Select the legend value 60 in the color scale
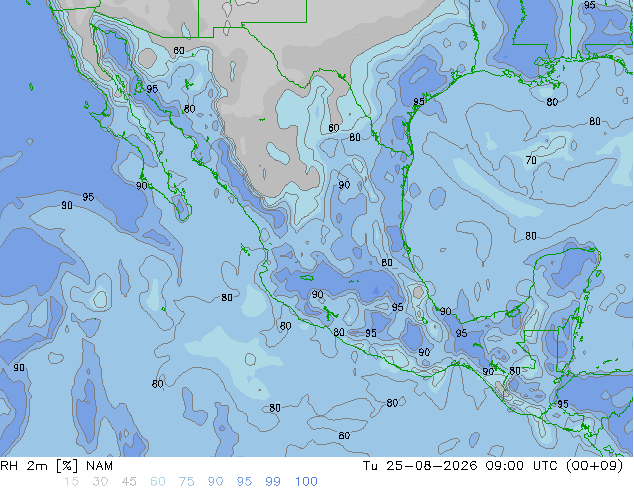The image size is (634, 490). click(x=158, y=482)
